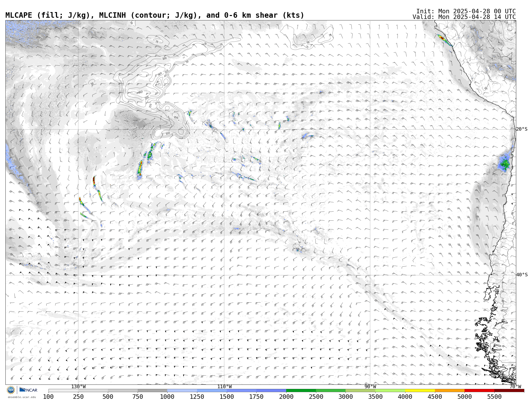Screen dimensions: 532x400
Task: Click the colorbar tick label "3000"
Action: [346, 397]
